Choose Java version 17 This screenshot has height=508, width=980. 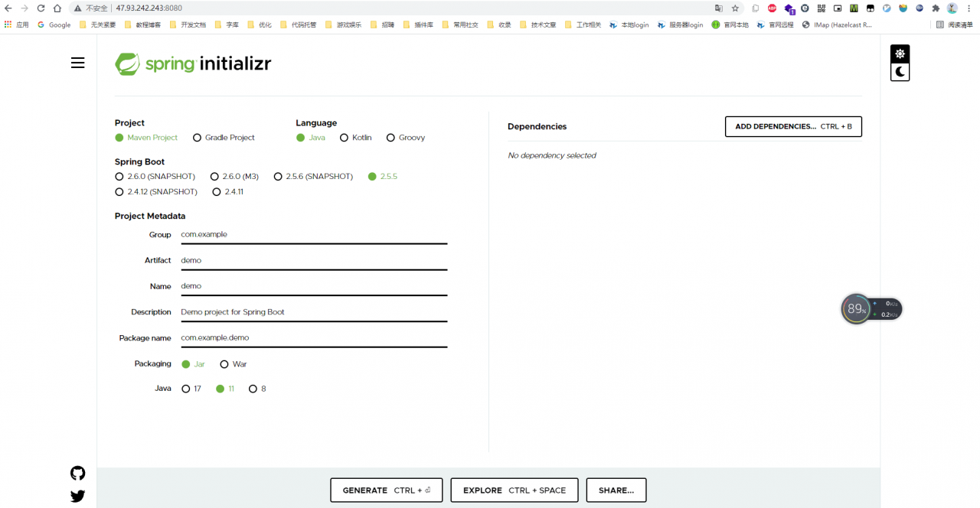click(x=191, y=389)
